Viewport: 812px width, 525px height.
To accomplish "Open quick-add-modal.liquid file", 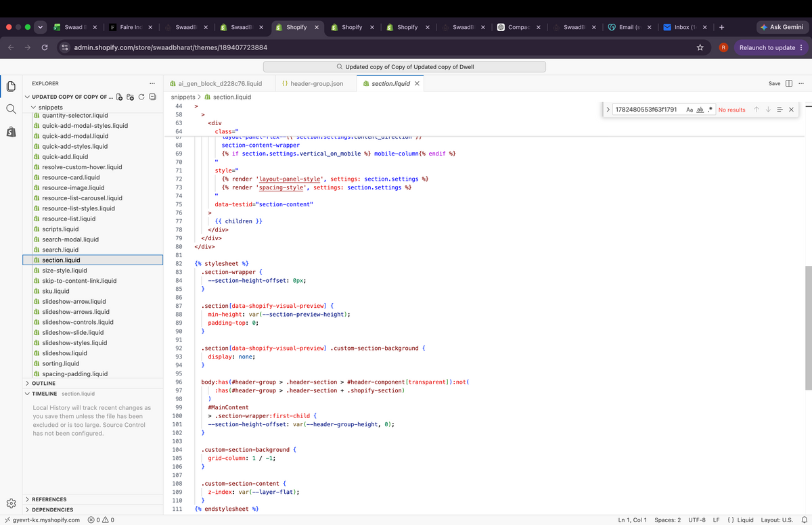I will [75, 136].
